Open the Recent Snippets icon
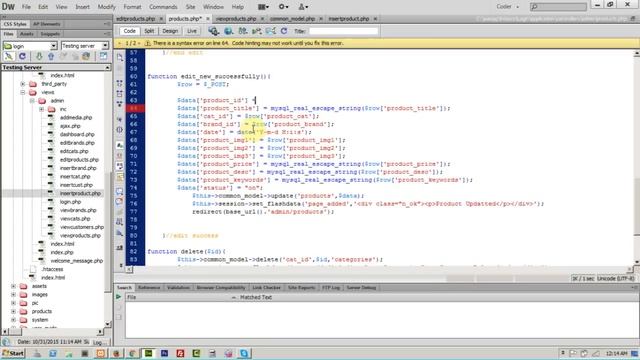The height and width of the screenshot is (360, 640). (120, 222)
